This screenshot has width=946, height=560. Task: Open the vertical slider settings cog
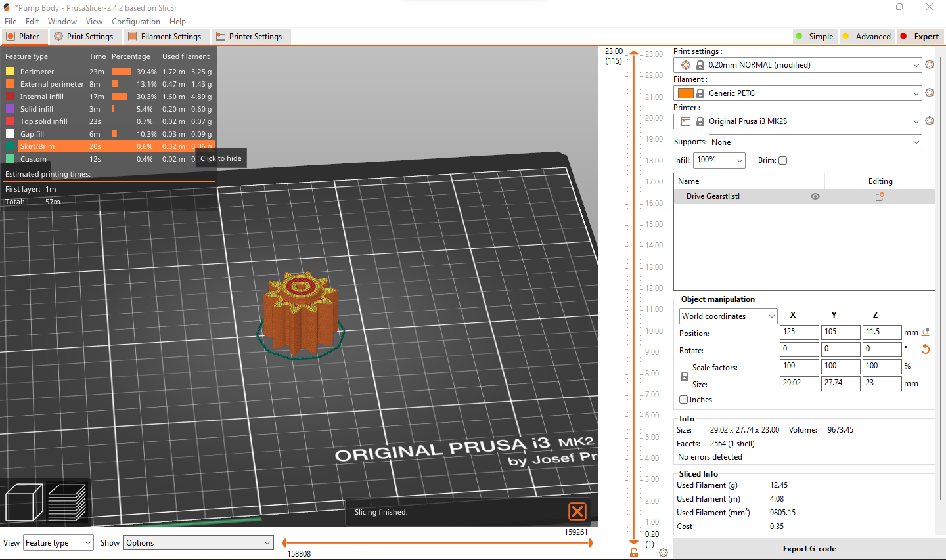pos(664,553)
